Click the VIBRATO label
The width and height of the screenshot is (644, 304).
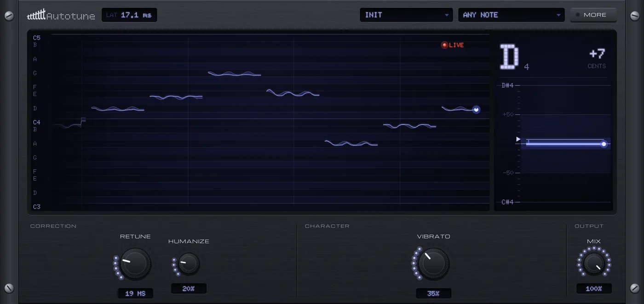click(433, 236)
